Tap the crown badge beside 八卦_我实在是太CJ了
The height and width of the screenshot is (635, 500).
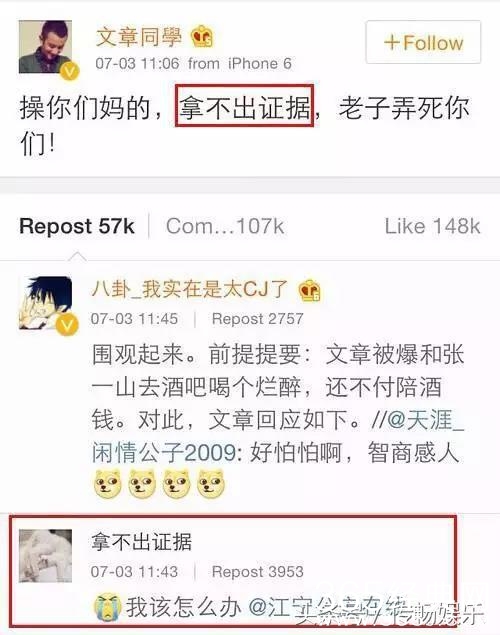pyautogui.click(x=309, y=290)
